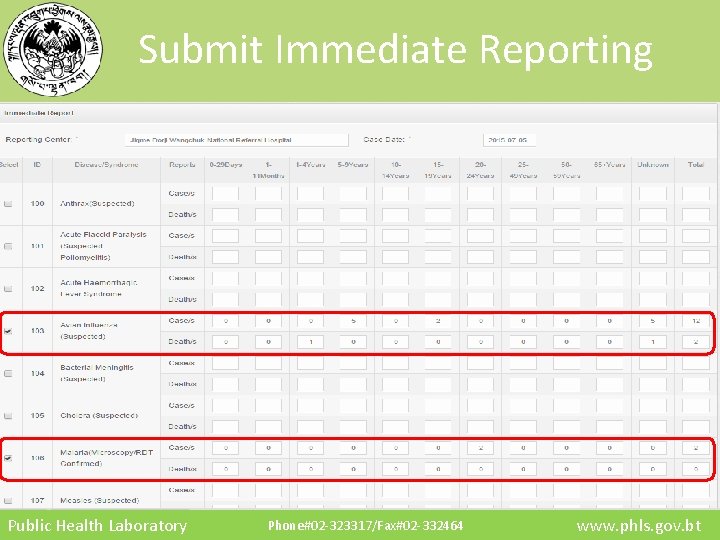
Task: Click the Submit Immediate Reporting slide title
Action: pos(395,50)
